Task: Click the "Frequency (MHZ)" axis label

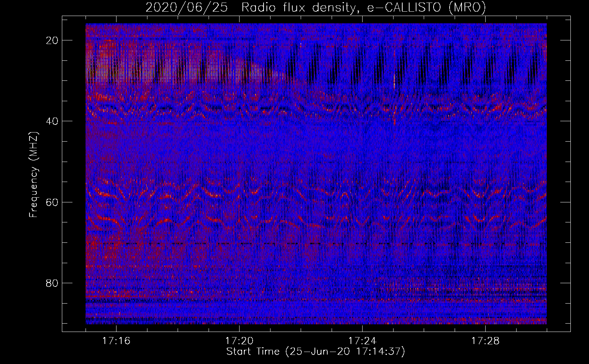Action: pos(33,175)
